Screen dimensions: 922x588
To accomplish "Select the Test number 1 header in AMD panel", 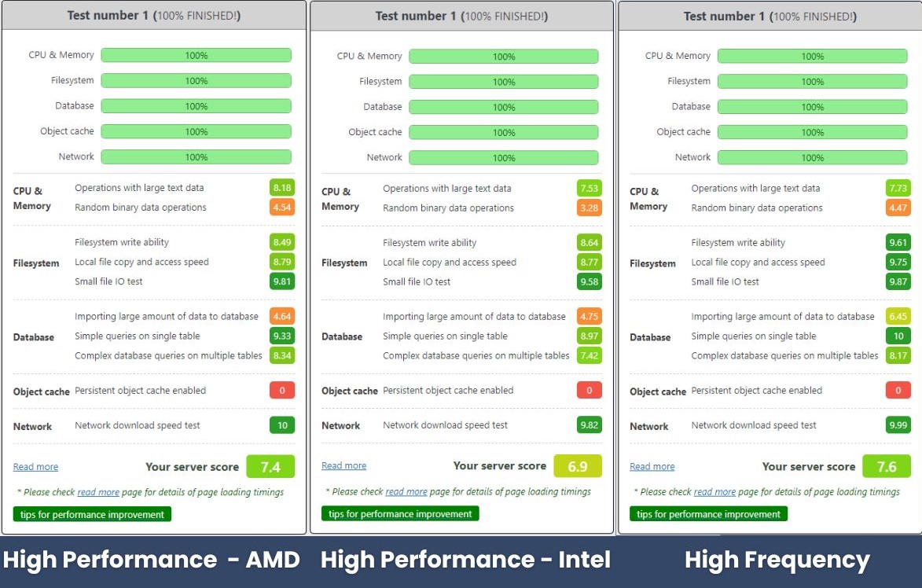I will [x=154, y=14].
